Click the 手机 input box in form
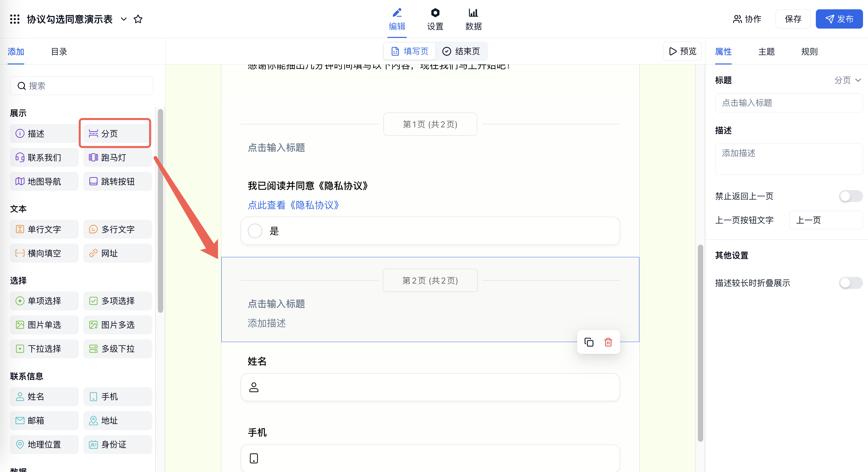This screenshot has height=472, width=868. pos(430,458)
